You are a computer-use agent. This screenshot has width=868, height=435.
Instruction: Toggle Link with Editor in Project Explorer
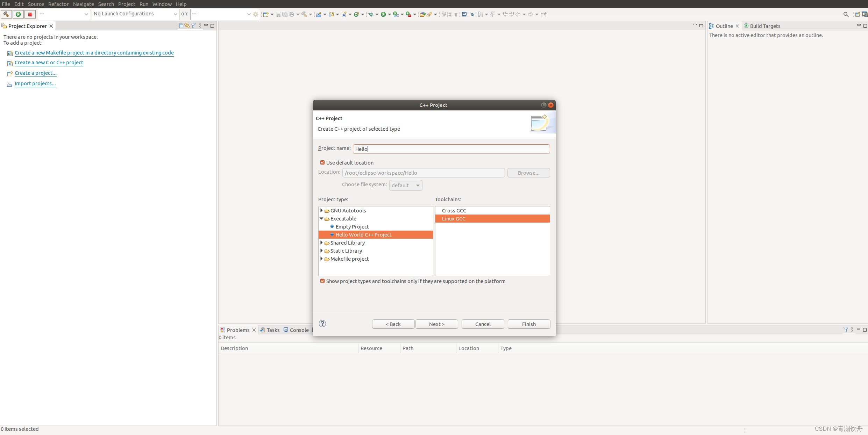click(187, 26)
